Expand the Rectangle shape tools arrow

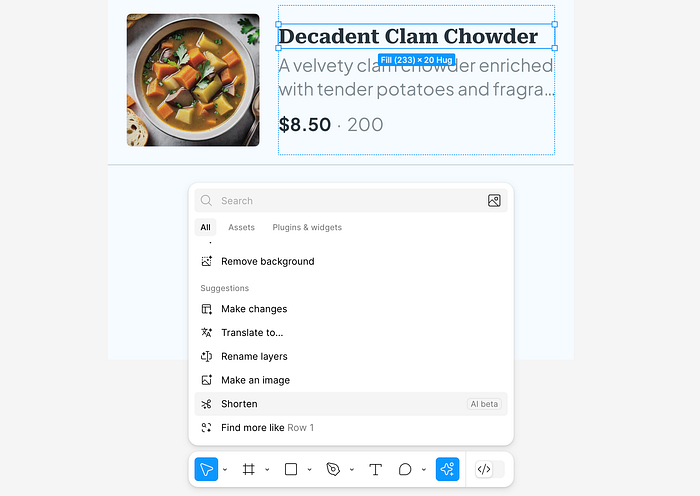(309, 470)
